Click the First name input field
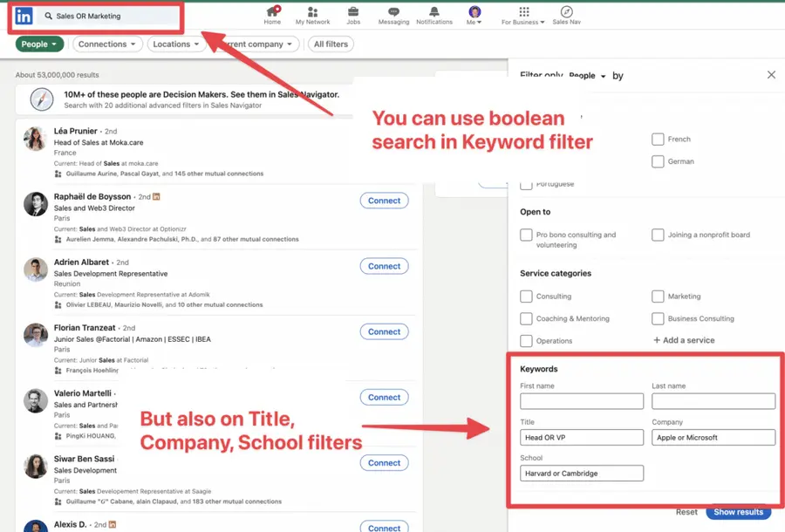This screenshot has width=785, height=532. [x=582, y=401]
